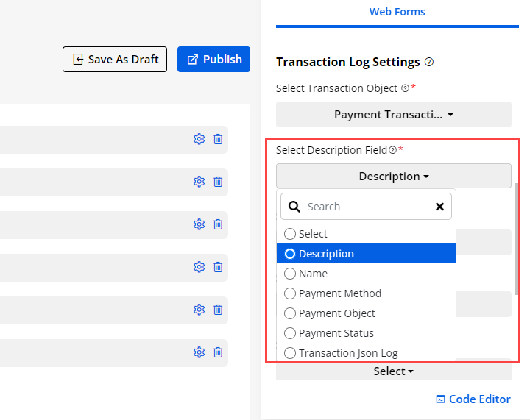
Task: Select the Description radio option
Action: (x=290, y=254)
